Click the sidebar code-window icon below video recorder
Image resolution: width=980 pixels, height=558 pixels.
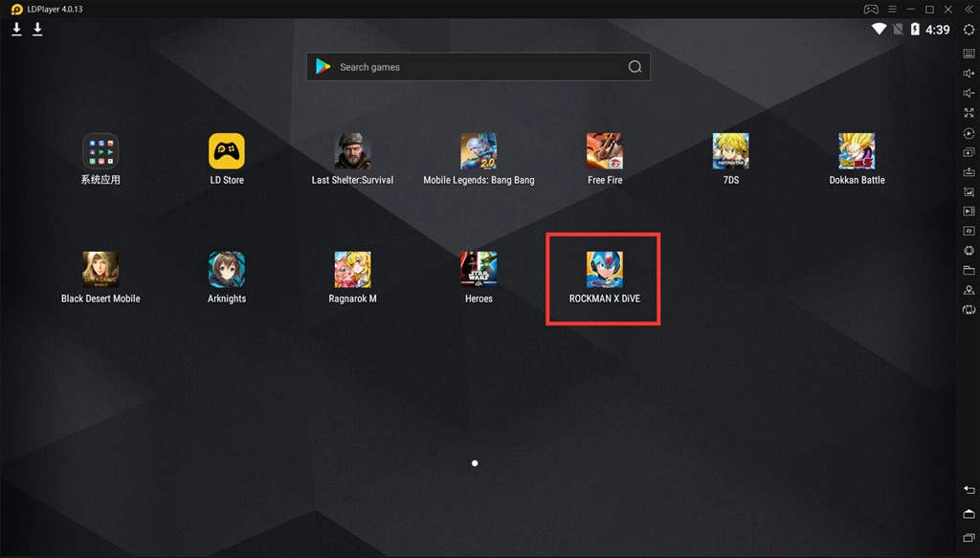pyautogui.click(x=969, y=231)
